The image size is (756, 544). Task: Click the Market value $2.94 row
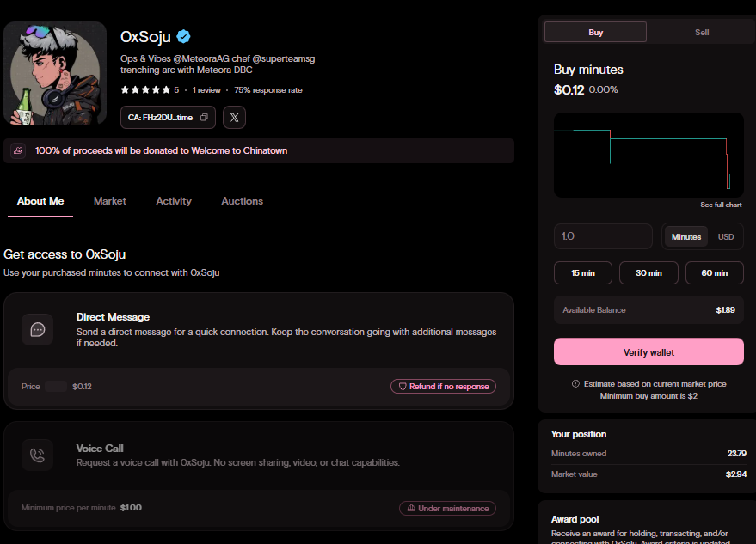pos(648,474)
